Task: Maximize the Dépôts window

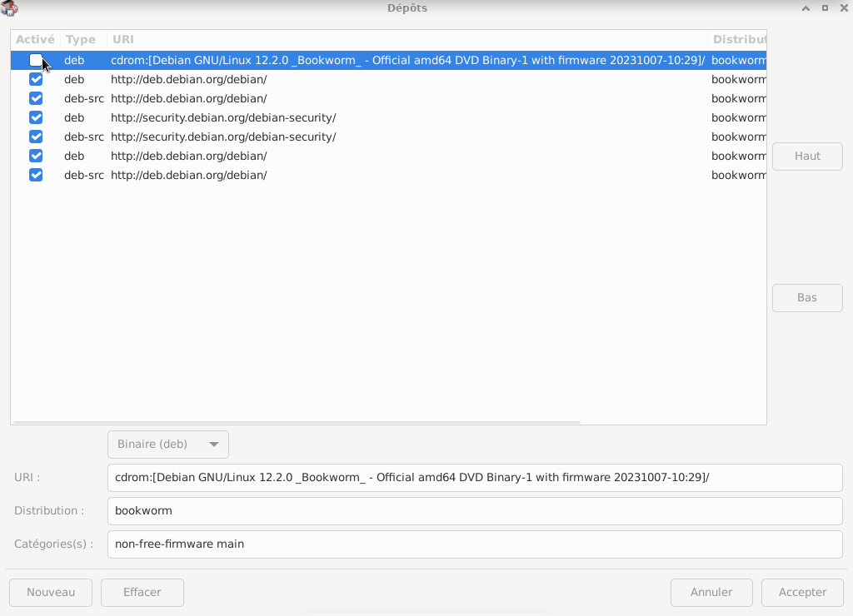Action: (x=825, y=8)
